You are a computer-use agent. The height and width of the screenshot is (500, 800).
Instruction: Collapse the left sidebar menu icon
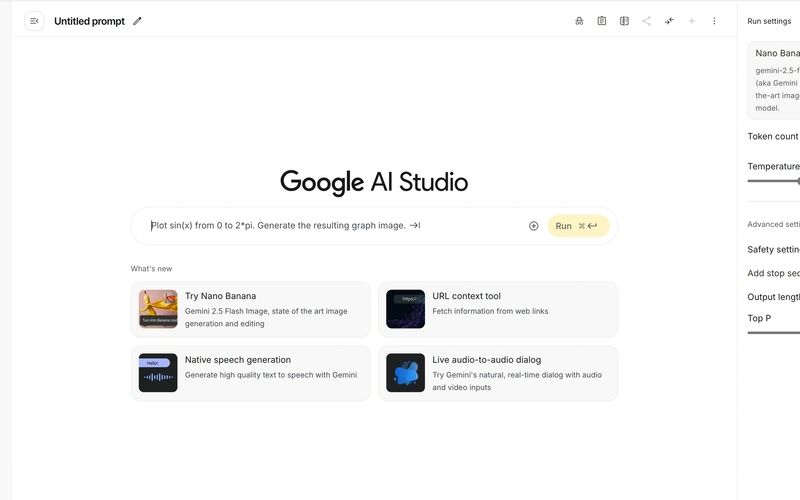[34, 21]
